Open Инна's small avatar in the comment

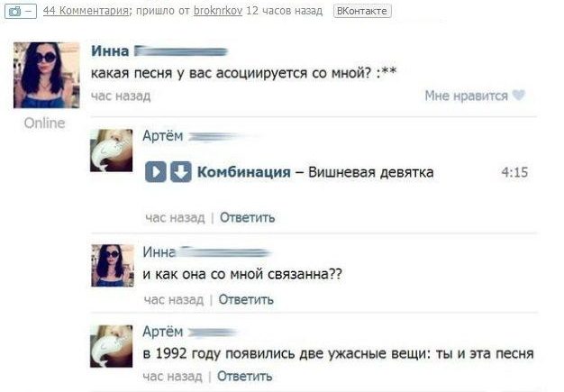coord(113,266)
